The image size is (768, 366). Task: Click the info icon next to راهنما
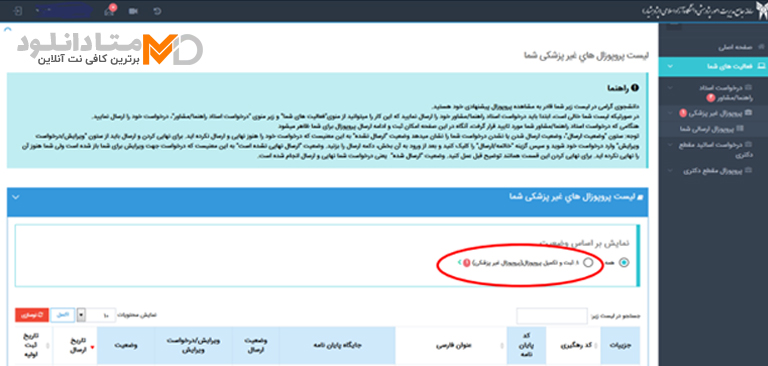(x=635, y=88)
